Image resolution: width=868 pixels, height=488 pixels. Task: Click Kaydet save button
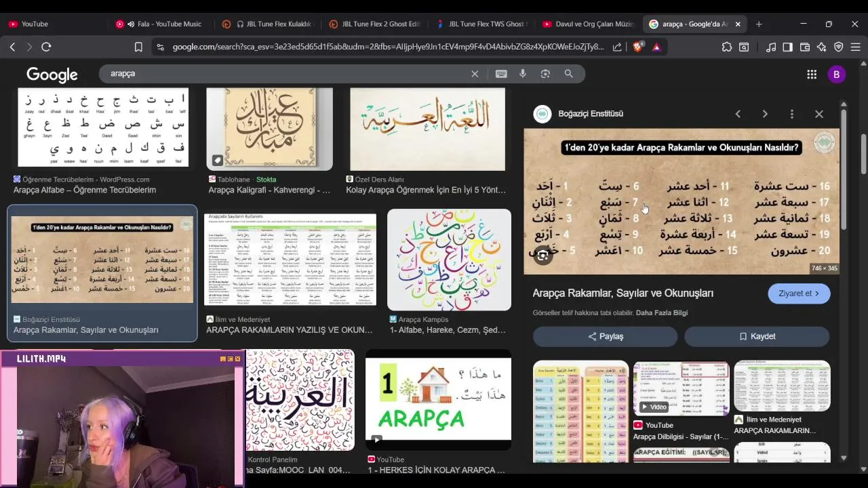(757, 336)
